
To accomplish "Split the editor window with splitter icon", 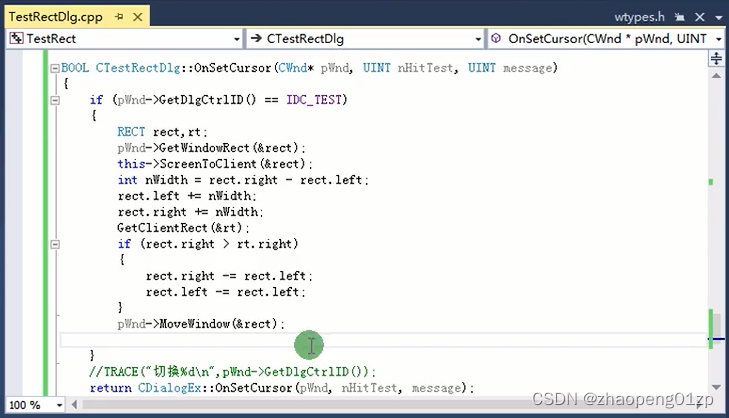I will (716, 59).
